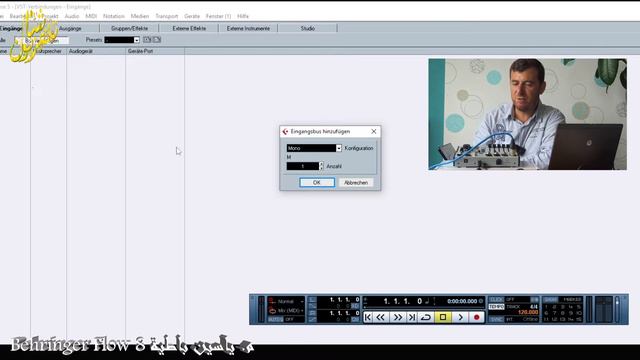640x360 pixels.
Task: Open the Audio menu
Action: [72, 16]
